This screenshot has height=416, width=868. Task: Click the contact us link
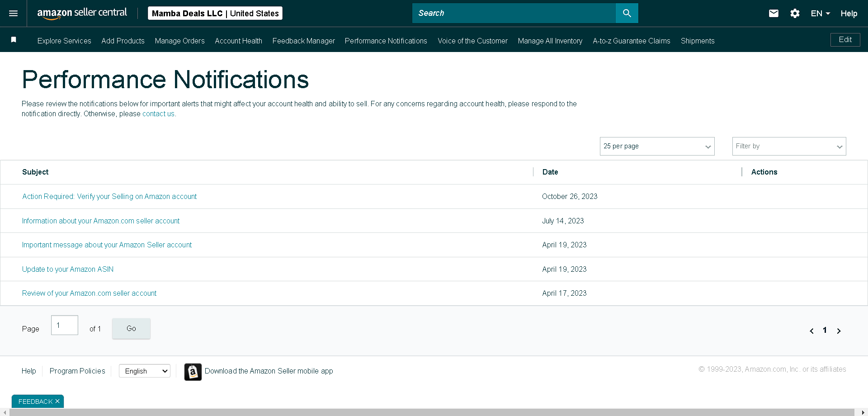click(x=158, y=114)
